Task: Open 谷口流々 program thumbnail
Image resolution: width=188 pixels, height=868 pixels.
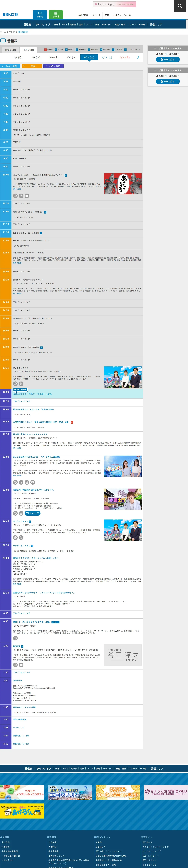Action: tap(123, 655)
